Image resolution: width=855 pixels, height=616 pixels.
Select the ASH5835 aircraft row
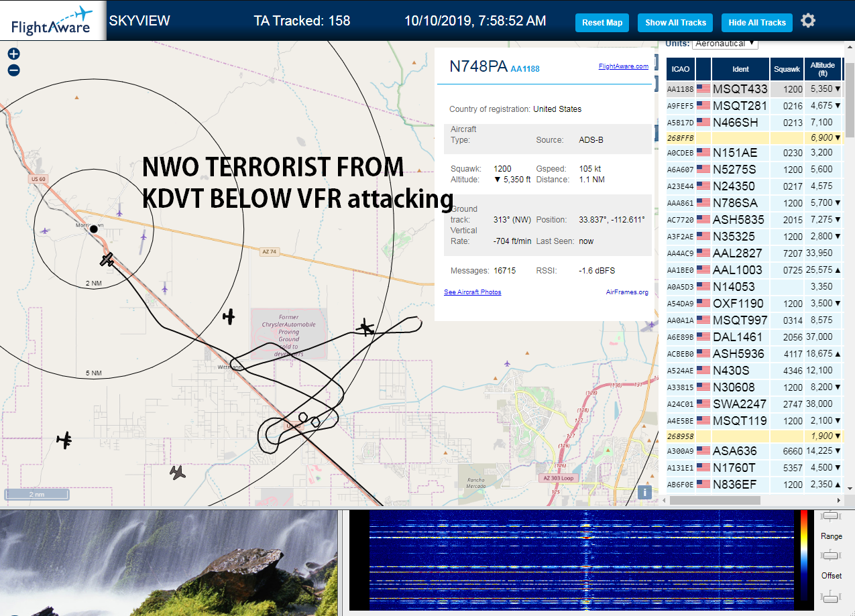point(754,220)
